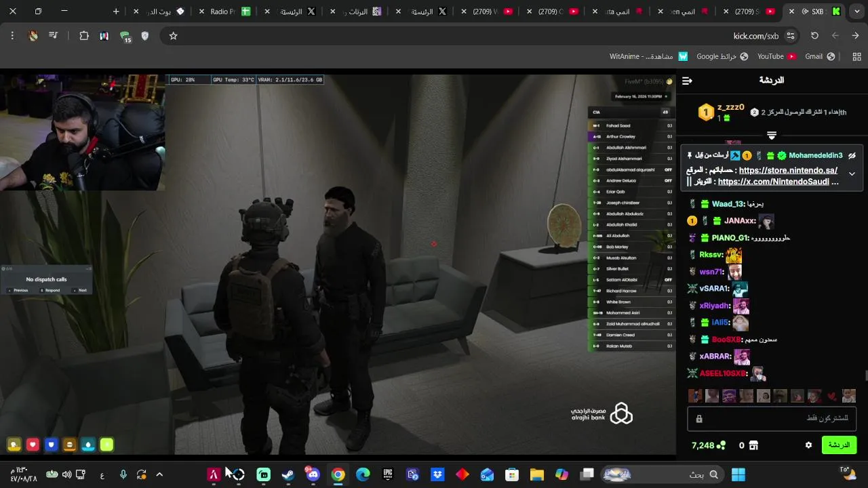Click the xRiyadh chat username
Image resolution: width=868 pixels, height=488 pixels.
[x=715, y=306]
